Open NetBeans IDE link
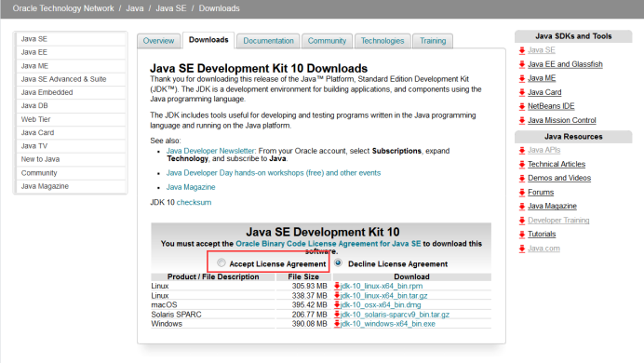 pyautogui.click(x=551, y=106)
